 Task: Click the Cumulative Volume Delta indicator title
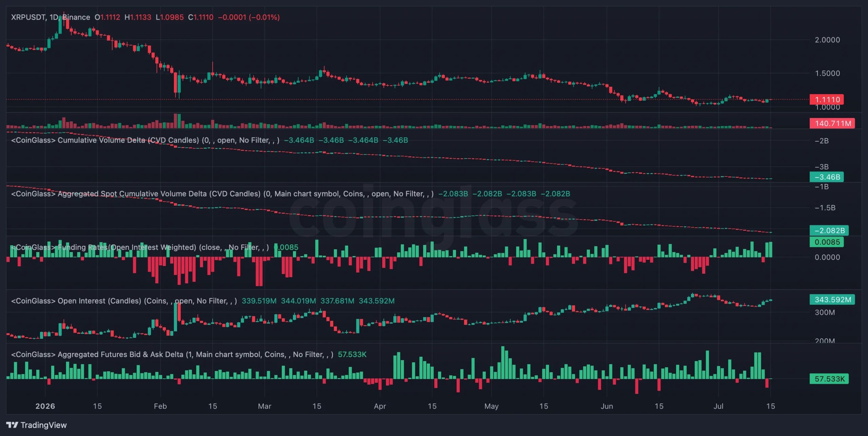tap(145, 140)
